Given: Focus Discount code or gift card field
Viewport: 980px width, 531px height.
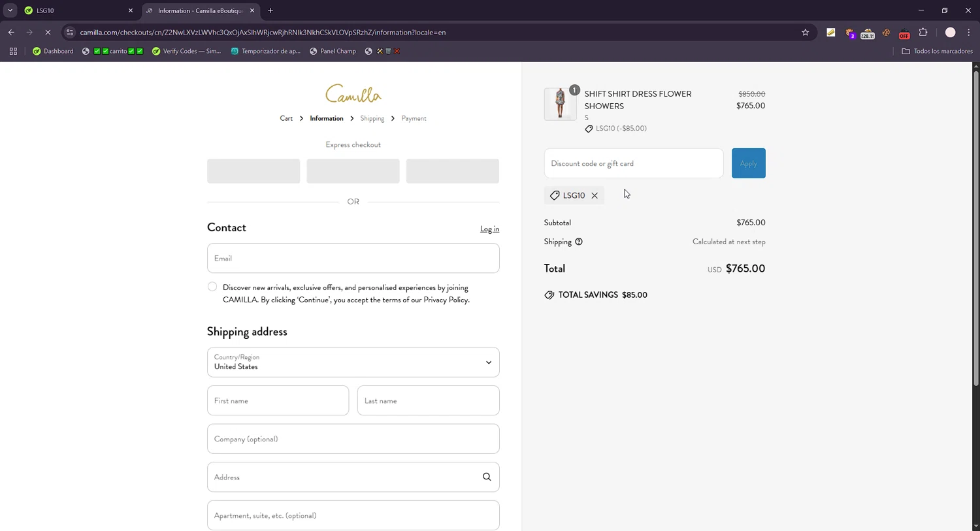Looking at the screenshot, I should click(634, 163).
